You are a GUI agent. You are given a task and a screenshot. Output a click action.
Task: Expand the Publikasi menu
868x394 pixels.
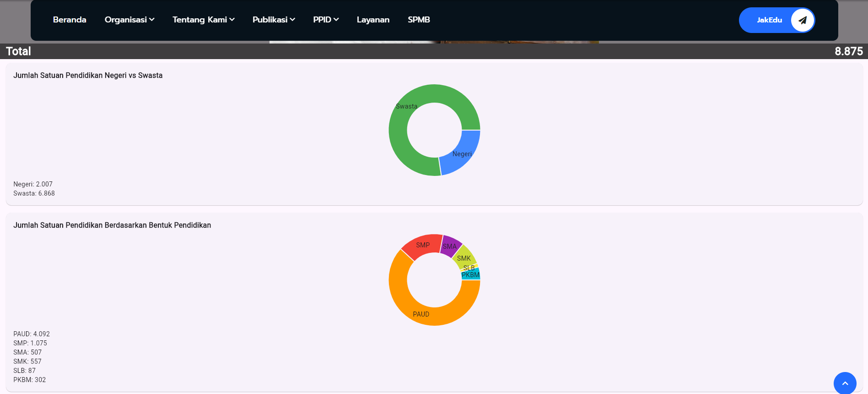pyautogui.click(x=274, y=20)
